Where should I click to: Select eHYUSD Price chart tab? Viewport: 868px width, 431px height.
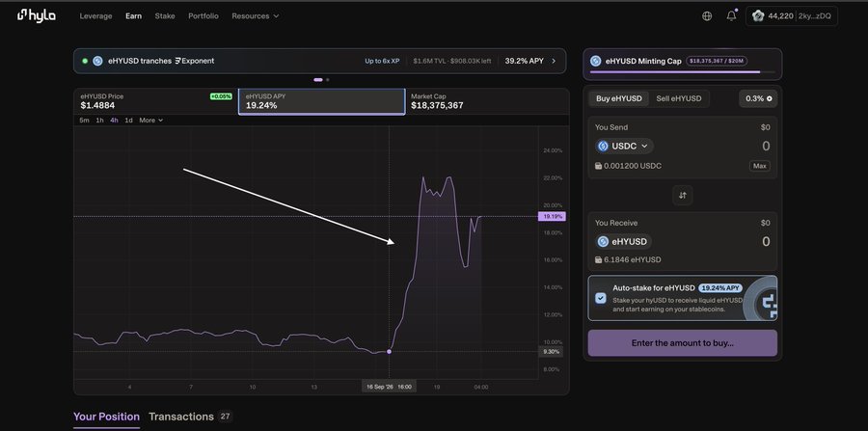click(x=155, y=101)
